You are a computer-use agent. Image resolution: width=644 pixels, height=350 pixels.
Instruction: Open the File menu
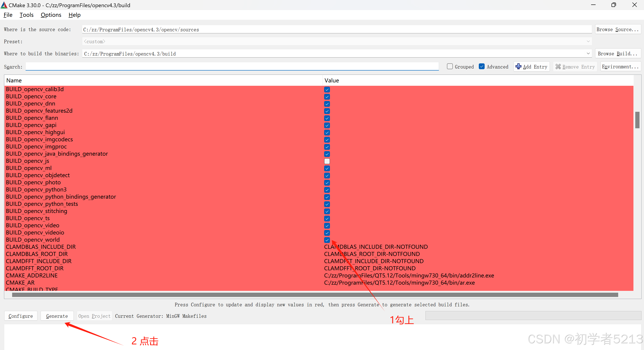click(x=8, y=14)
